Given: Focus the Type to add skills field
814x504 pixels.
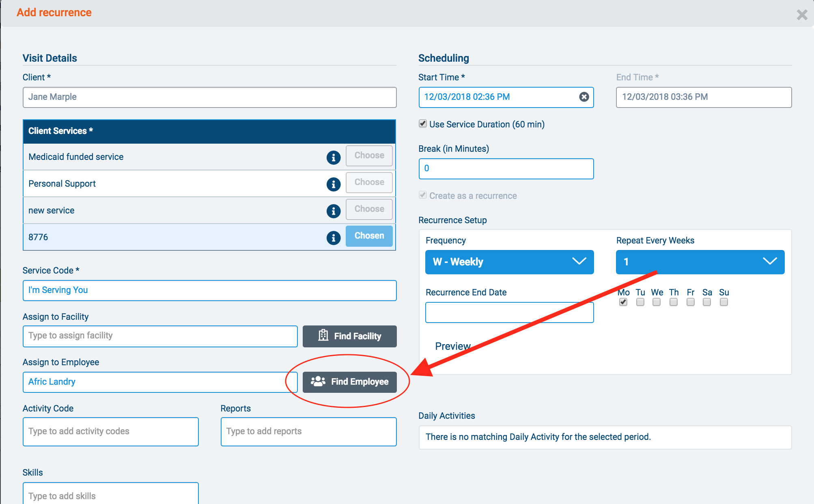Looking at the screenshot, I should click(x=111, y=493).
